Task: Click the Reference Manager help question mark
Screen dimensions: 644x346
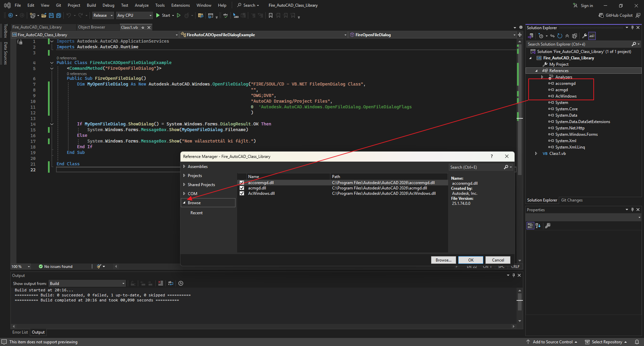Action: tap(492, 156)
